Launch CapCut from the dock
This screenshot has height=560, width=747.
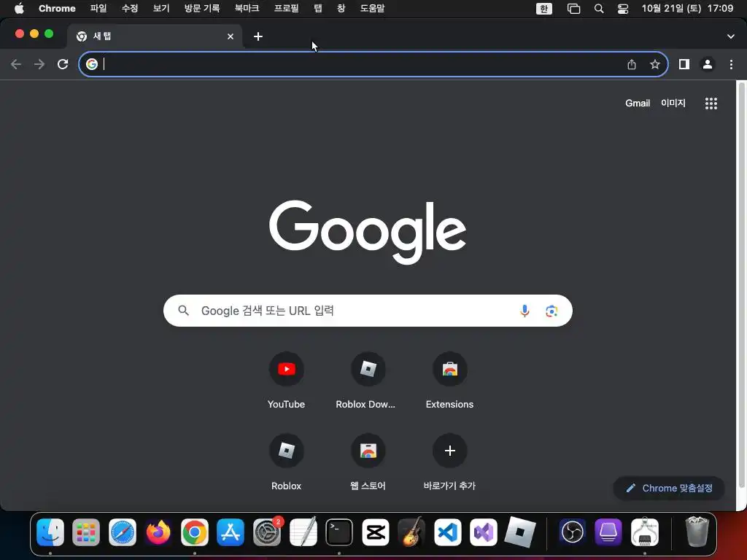pyautogui.click(x=376, y=532)
